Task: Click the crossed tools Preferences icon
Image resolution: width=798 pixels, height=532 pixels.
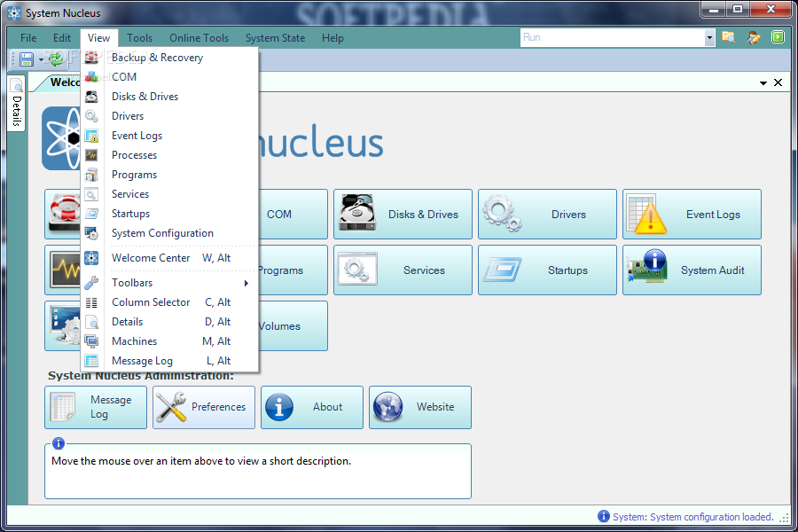Action: pyautogui.click(x=171, y=407)
